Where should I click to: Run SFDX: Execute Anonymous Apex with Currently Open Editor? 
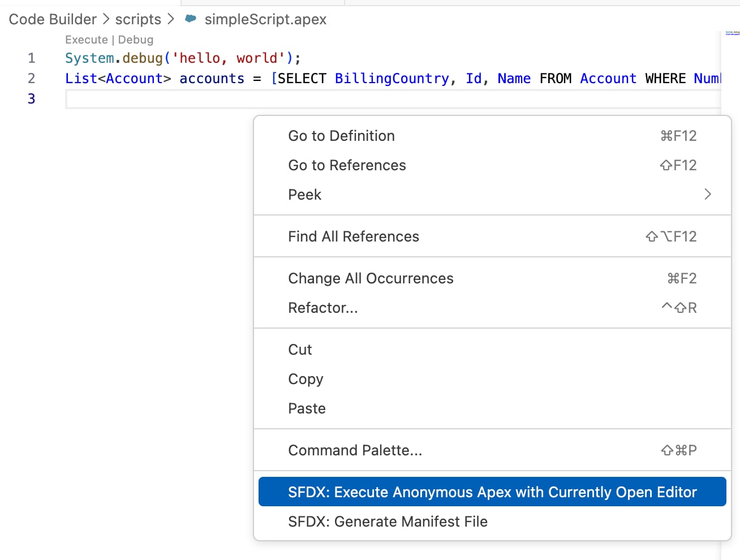click(492, 492)
